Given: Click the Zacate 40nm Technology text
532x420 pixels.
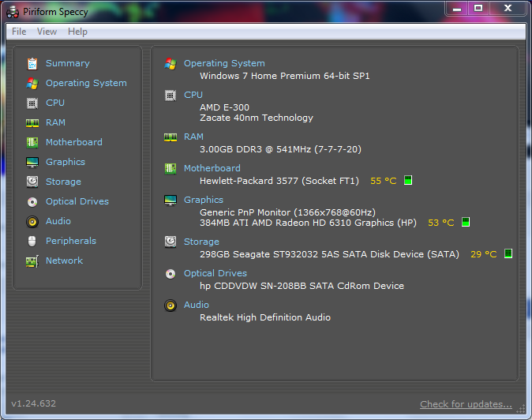Looking at the screenshot, I should tap(257, 118).
